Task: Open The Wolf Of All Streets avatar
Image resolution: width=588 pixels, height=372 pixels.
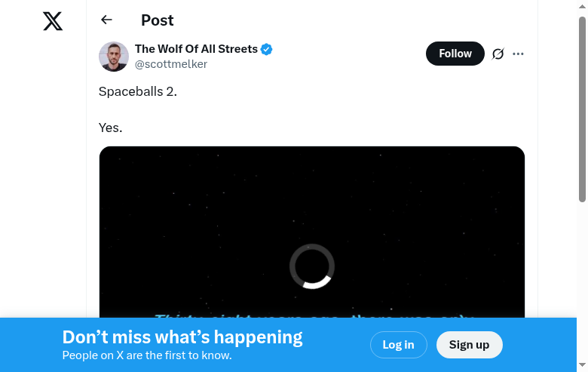Action: pyautogui.click(x=114, y=57)
